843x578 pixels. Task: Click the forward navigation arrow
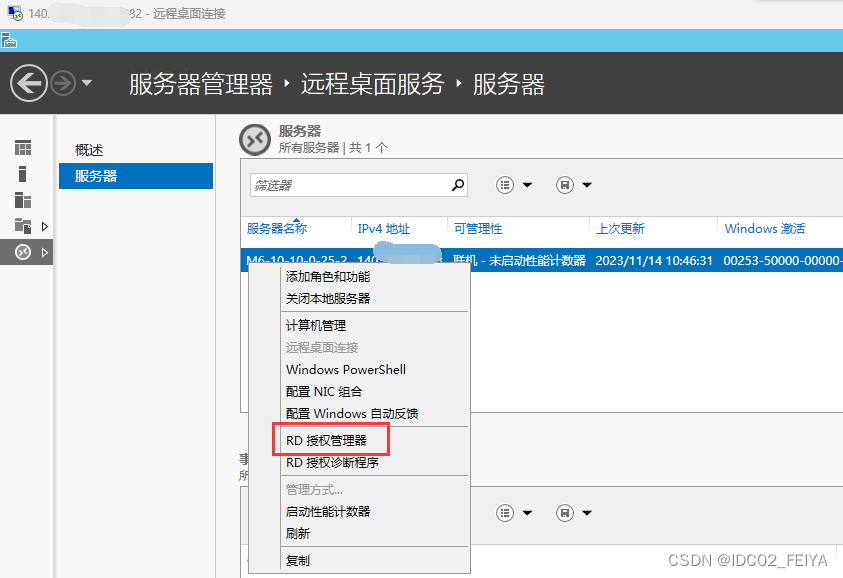(63, 83)
